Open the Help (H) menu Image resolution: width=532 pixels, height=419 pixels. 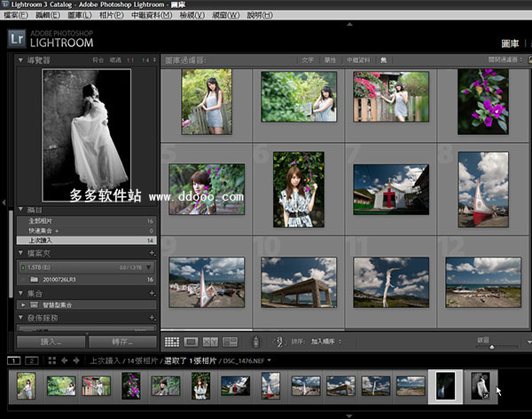pos(260,15)
